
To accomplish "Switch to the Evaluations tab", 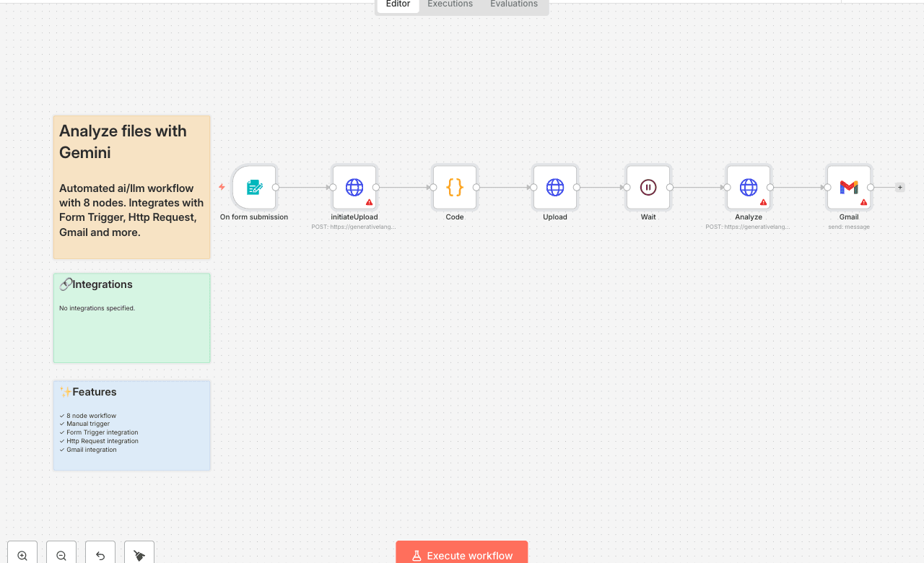I will [x=513, y=4].
